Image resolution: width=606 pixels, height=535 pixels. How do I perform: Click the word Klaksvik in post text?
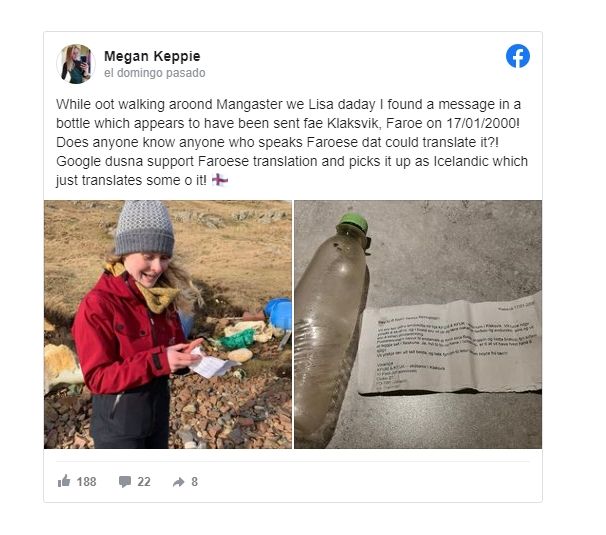(354, 123)
